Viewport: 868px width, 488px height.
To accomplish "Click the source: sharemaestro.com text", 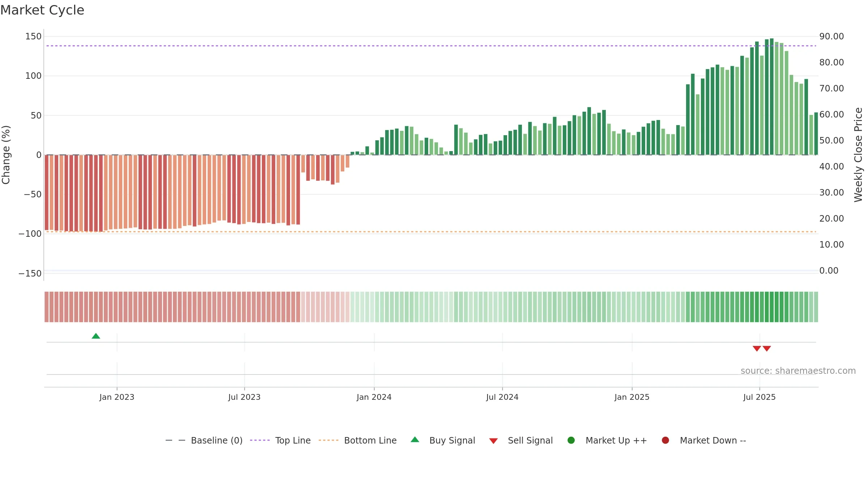I will click(798, 371).
